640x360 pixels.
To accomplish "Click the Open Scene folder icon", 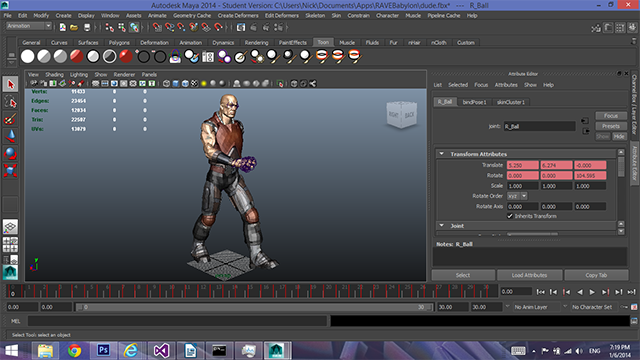I will coord(74,27).
